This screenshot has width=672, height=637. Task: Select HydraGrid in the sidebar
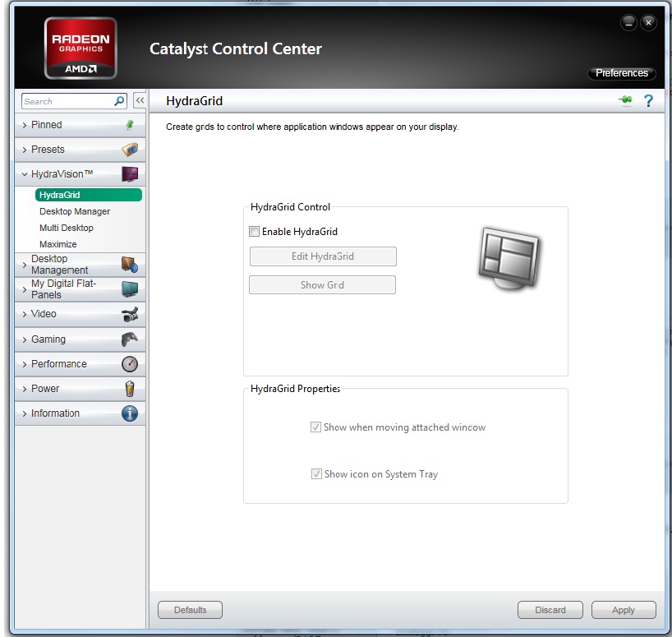pyautogui.click(x=88, y=195)
